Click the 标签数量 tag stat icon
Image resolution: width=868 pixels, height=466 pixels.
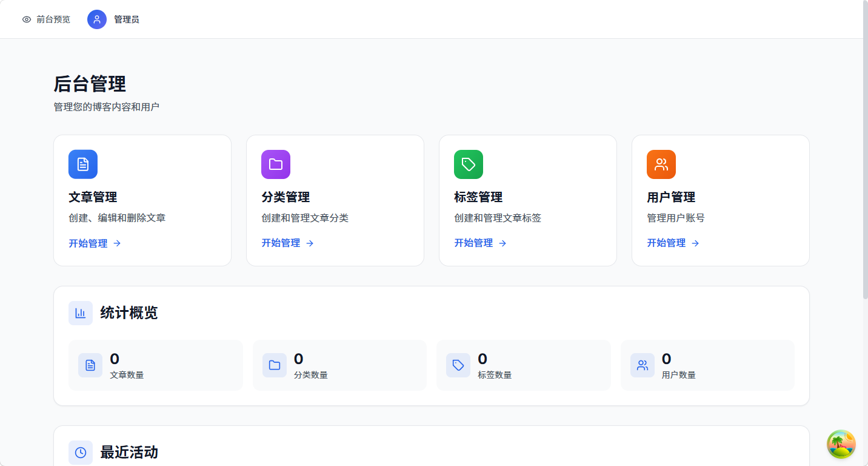(x=458, y=365)
